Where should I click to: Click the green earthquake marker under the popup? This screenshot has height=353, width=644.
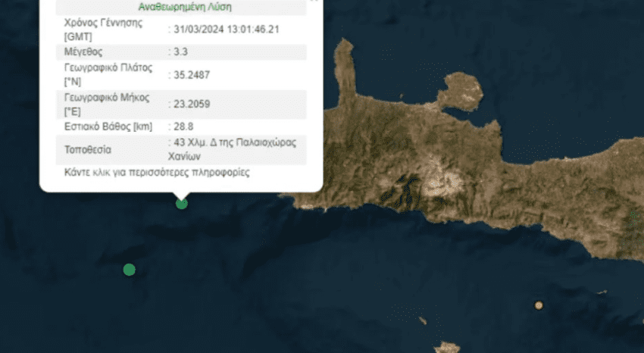click(x=181, y=203)
